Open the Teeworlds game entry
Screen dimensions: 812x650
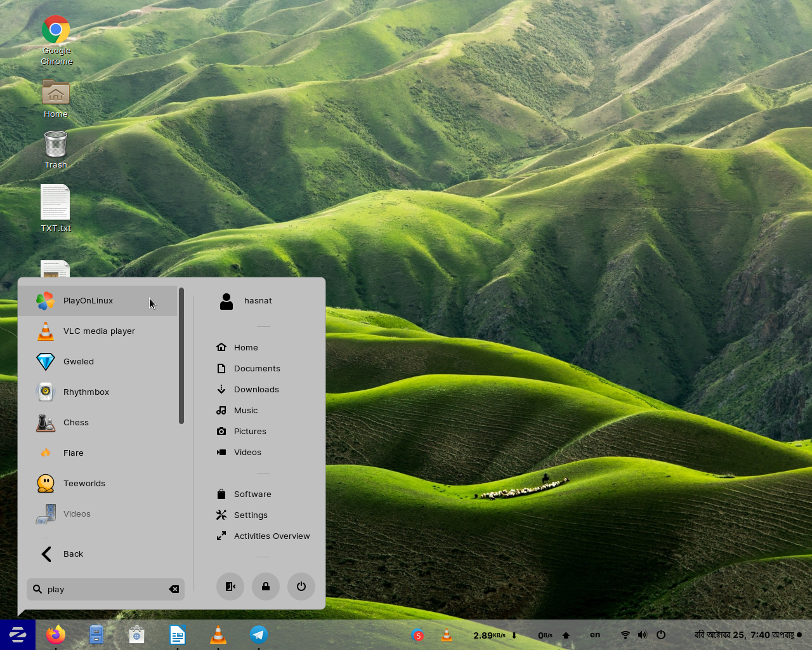coord(84,484)
